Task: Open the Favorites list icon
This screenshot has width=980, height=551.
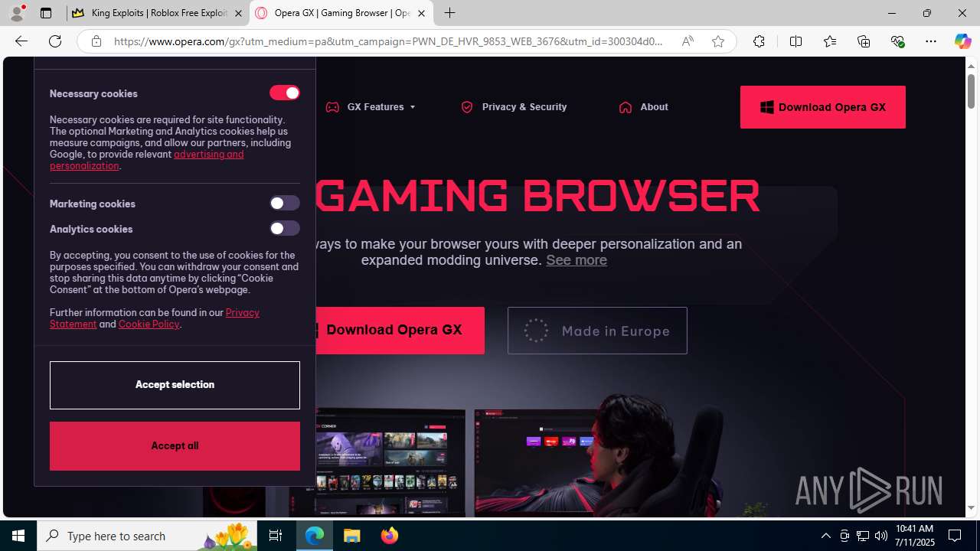Action: pyautogui.click(x=829, y=41)
